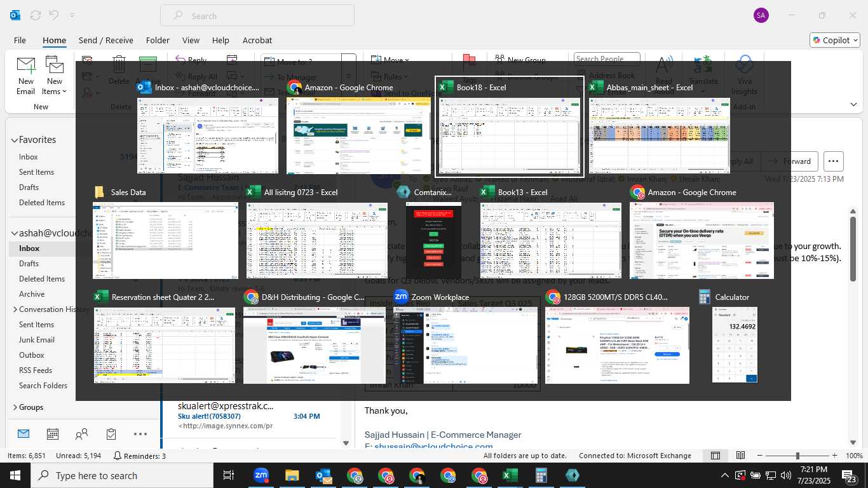The width and height of the screenshot is (868, 488).
Task: Switch to Abbas_main_sheet Excel window thumbnail
Action: (659, 127)
